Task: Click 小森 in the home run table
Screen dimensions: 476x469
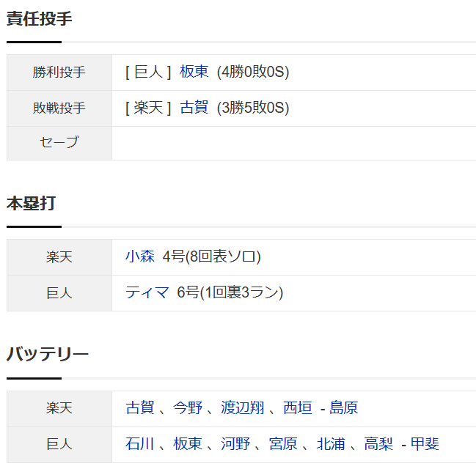Action: (x=140, y=256)
